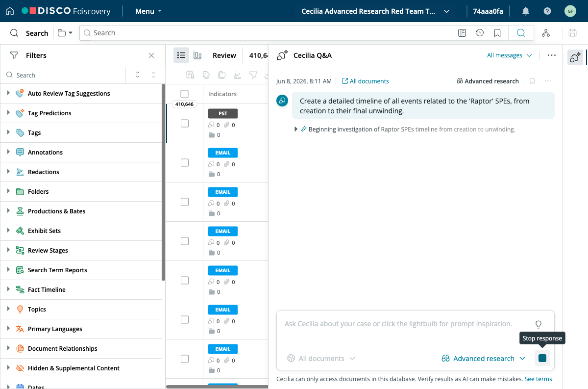Go to the DISCO home icon
This screenshot has width=588, height=389.
pyautogui.click(x=10, y=11)
